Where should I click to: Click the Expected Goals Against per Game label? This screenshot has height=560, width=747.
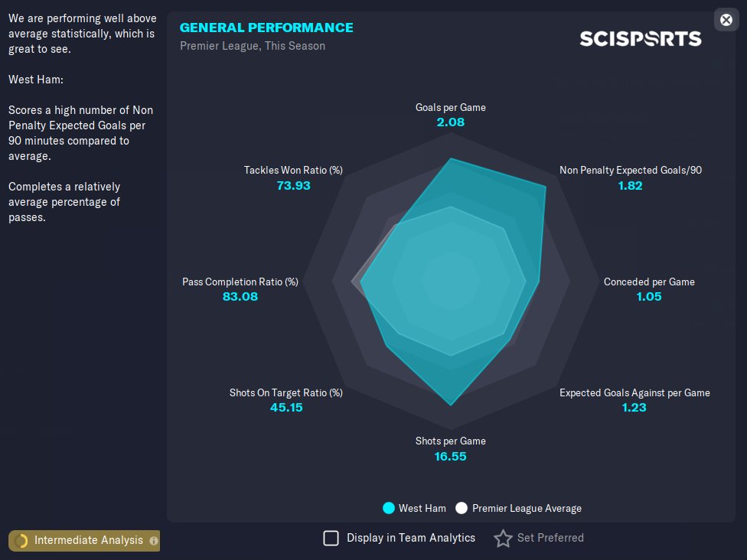634,392
